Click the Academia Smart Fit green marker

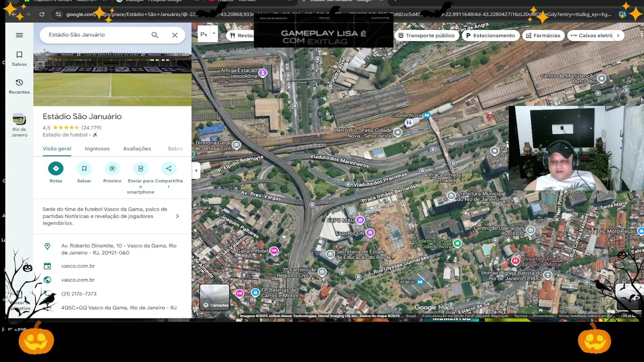457,243
